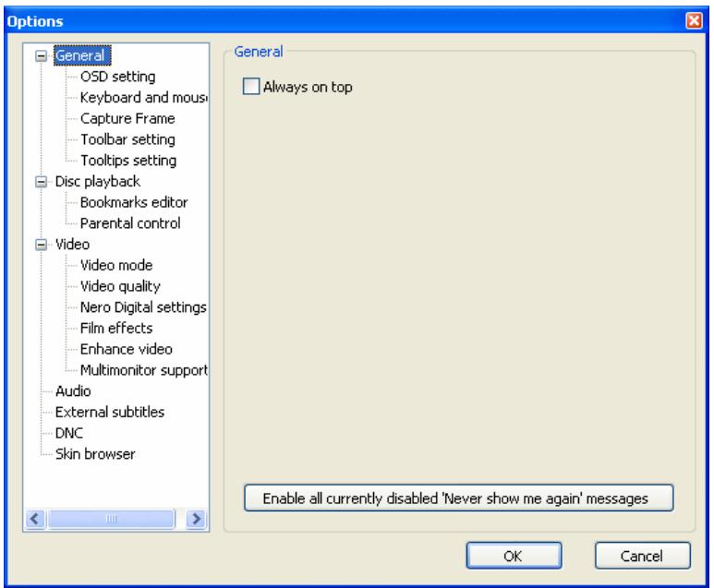Viewport: 714px width, 588px height.
Task: Collapse the Disc playback tree node
Action: 41,182
